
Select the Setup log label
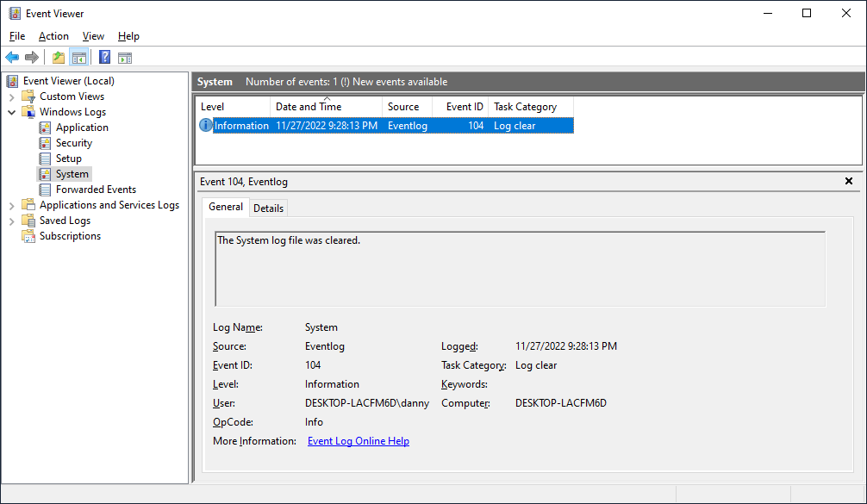69,159
